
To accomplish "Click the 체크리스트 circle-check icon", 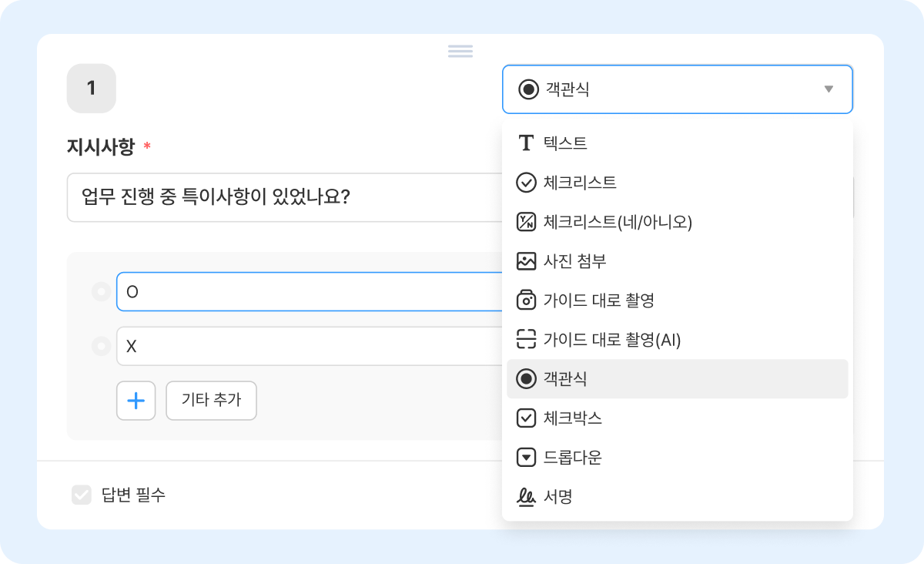I will 526,183.
